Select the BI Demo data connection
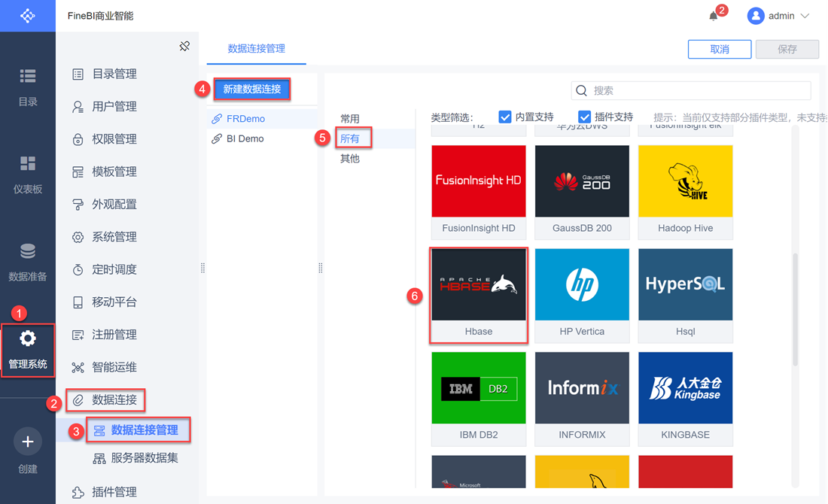Viewport: 828px width, 504px height. click(x=263, y=139)
